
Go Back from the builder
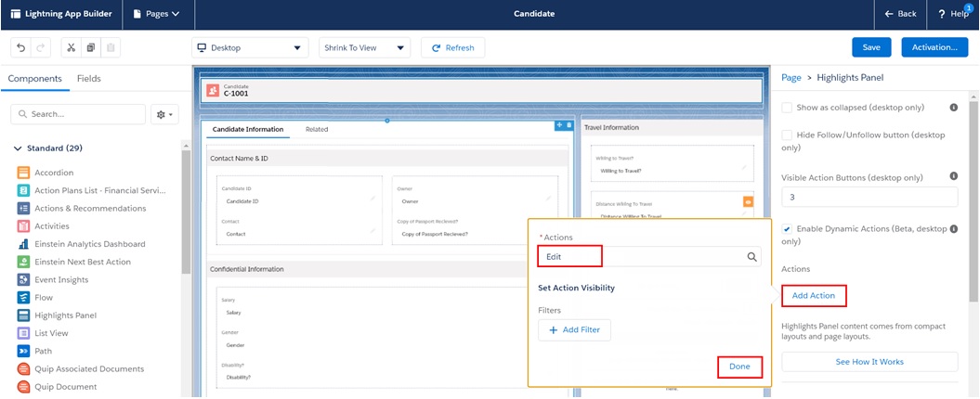900,14
